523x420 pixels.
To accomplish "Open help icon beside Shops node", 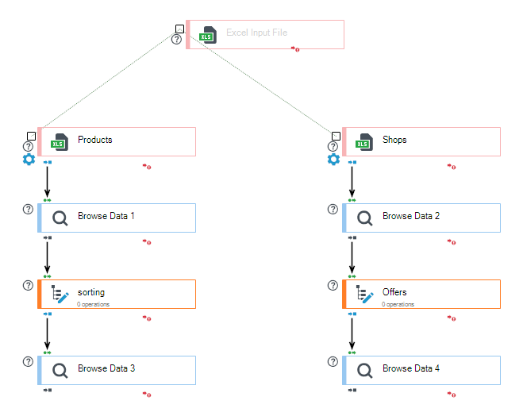I will tap(333, 146).
